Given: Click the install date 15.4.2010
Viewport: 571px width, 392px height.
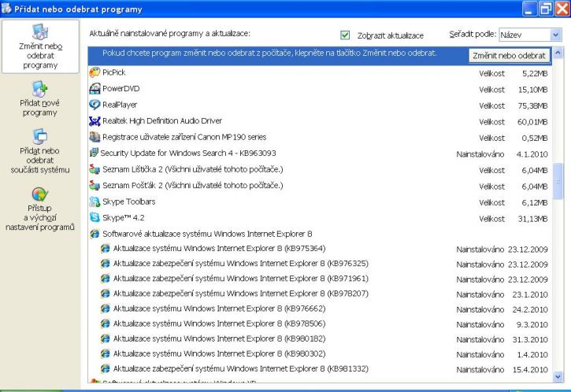Looking at the screenshot, I should pyautogui.click(x=530, y=370).
